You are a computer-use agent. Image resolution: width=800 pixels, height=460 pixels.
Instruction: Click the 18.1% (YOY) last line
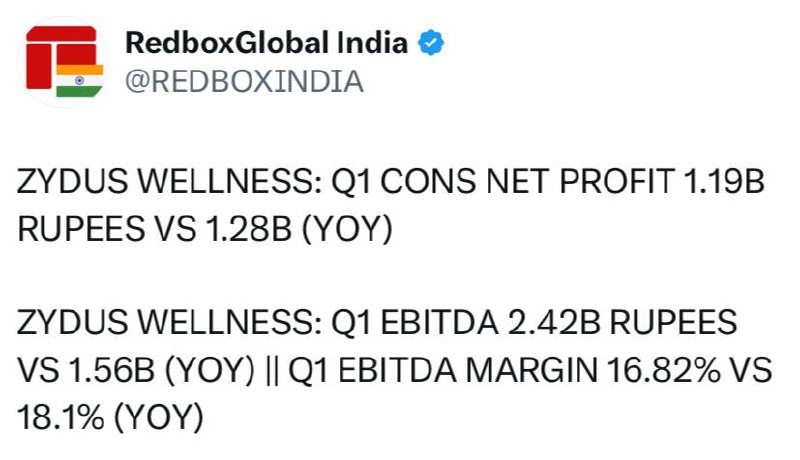pyautogui.click(x=110, y=418)
